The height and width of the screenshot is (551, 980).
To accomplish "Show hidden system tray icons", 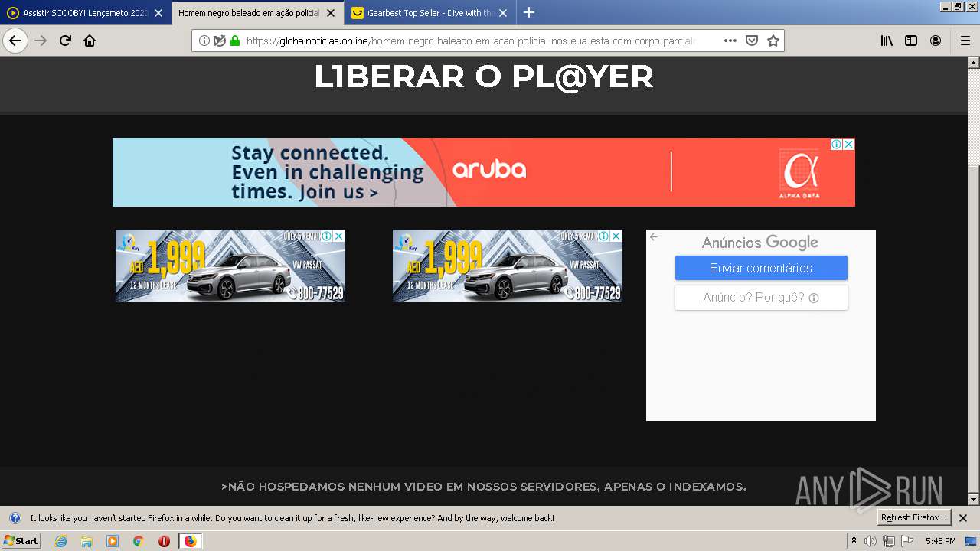I will [854, 541].
